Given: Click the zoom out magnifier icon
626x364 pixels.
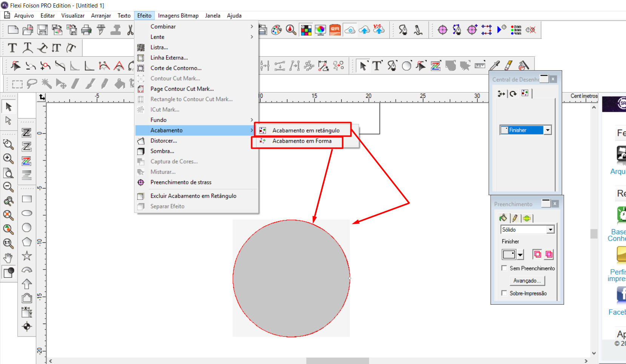Looking at the screenshot, I should 8,187.
